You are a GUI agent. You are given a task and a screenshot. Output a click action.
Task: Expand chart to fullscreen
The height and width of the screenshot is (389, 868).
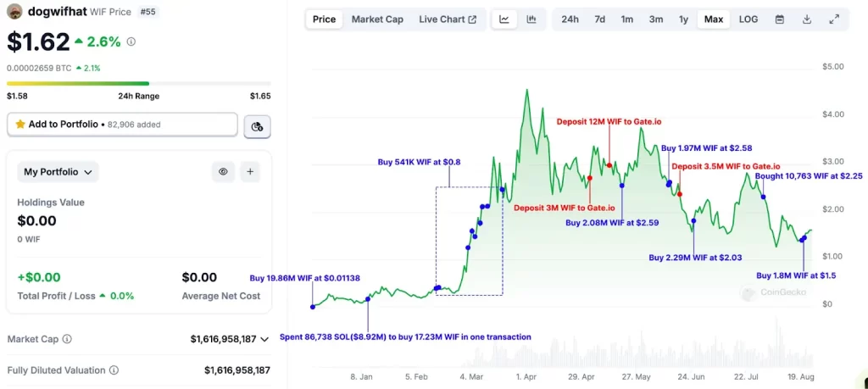click(833, 19)
